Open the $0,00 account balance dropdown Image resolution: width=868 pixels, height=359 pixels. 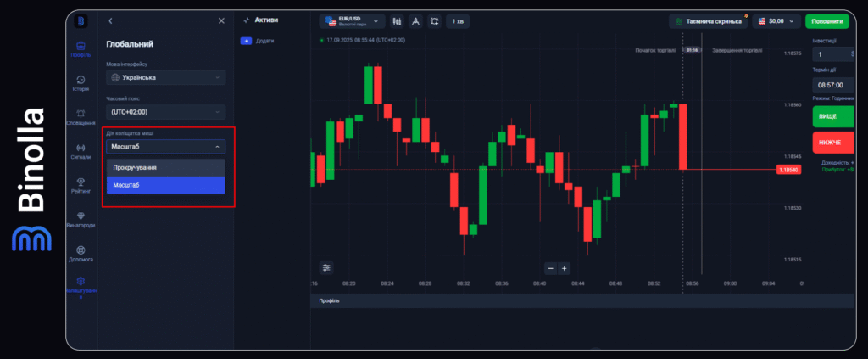pyautogui.click(x=774, y=20)
